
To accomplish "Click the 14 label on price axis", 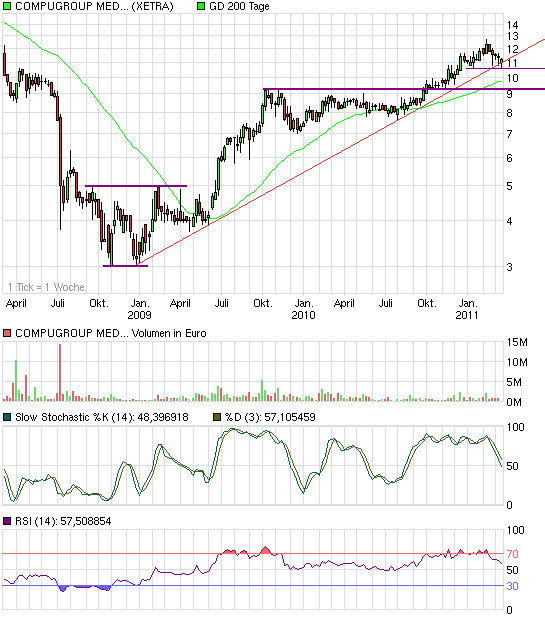I will tap(512, 25).
